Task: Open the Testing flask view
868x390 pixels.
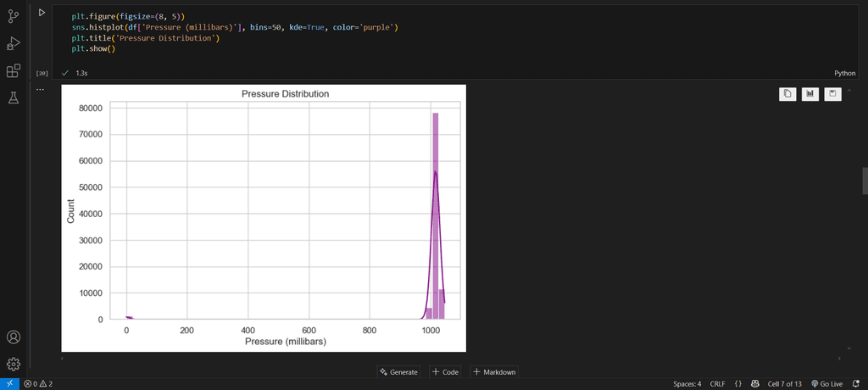Action: click(14, 98)
